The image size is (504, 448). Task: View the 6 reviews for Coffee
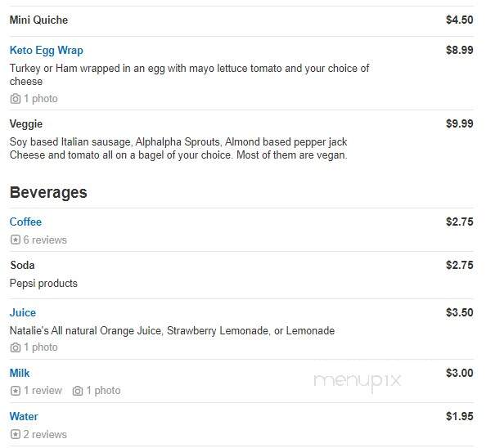(45, 240)
